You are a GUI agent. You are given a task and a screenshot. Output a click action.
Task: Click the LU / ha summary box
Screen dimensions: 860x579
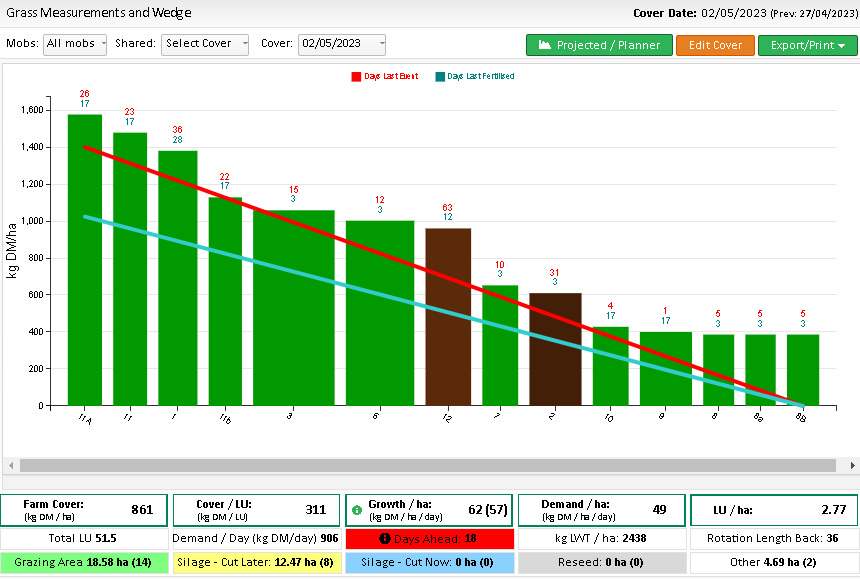point(773,510)
